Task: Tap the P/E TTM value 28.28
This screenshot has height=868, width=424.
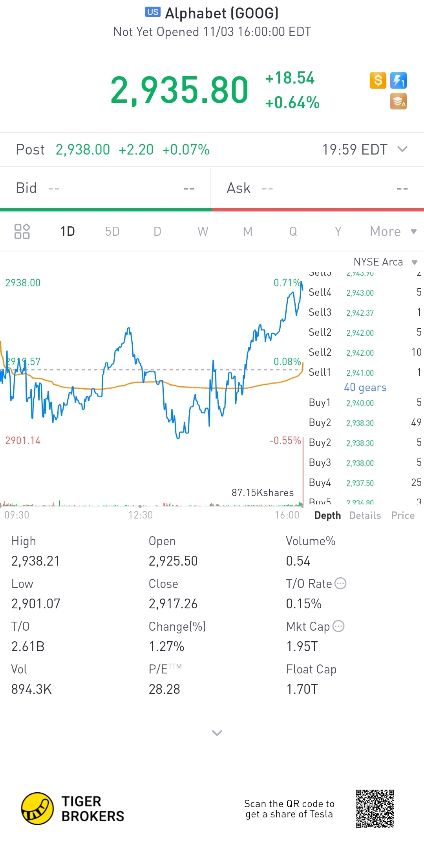Action: pos(164,689)
